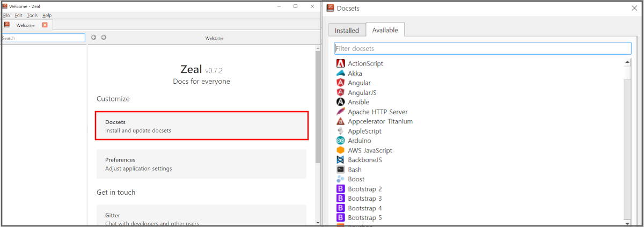Open the Gitter chat card
Screen dimensions: 644x227
[x=201, y=215]
